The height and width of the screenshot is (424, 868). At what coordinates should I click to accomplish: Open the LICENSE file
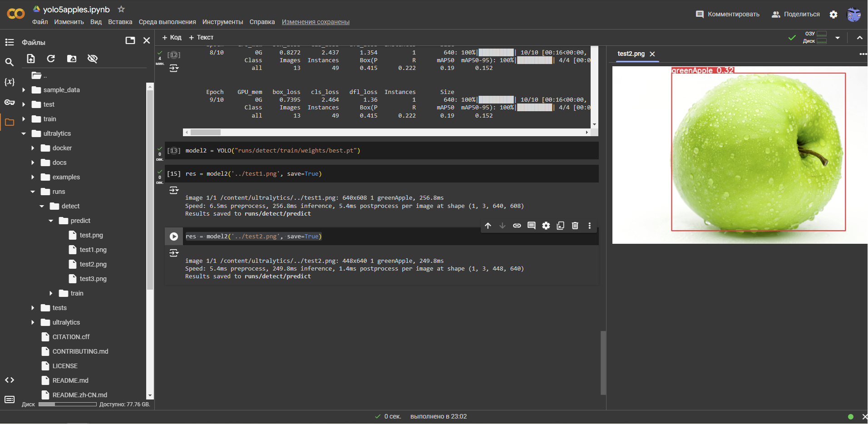(x=65, y=366)
